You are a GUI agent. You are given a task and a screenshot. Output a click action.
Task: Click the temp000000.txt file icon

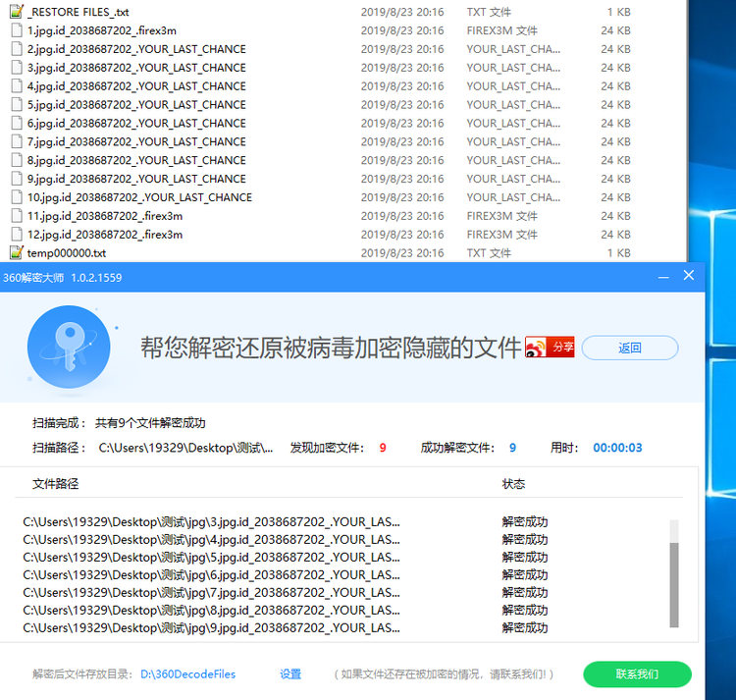17,252
